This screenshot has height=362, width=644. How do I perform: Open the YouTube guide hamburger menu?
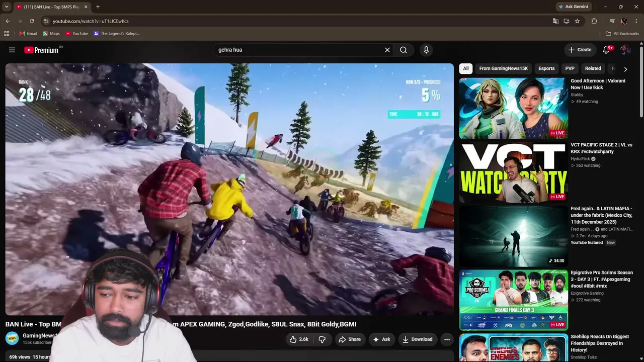pyautogui.click(x=12, y=50)
